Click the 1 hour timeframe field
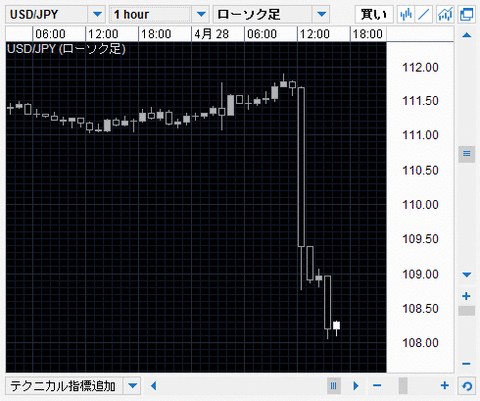The width and height of the screenshot is (480, 401). (x=151, y=14)
